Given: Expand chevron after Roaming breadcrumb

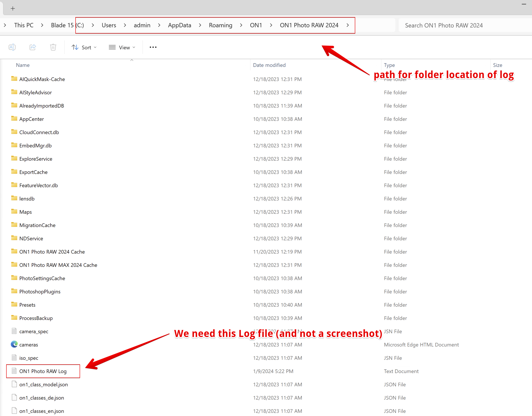Looking at the screenshot, I should click(241, 25).
